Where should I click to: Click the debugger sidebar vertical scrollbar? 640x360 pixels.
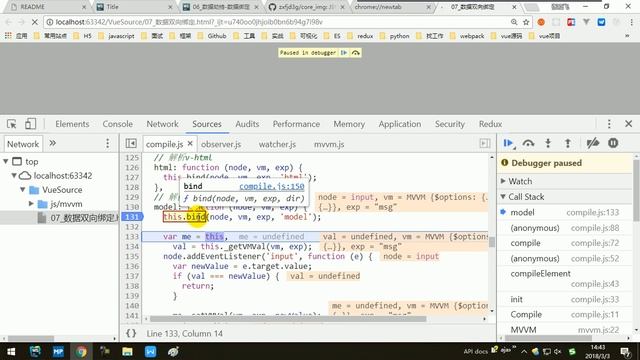click(x=636, y=191)
